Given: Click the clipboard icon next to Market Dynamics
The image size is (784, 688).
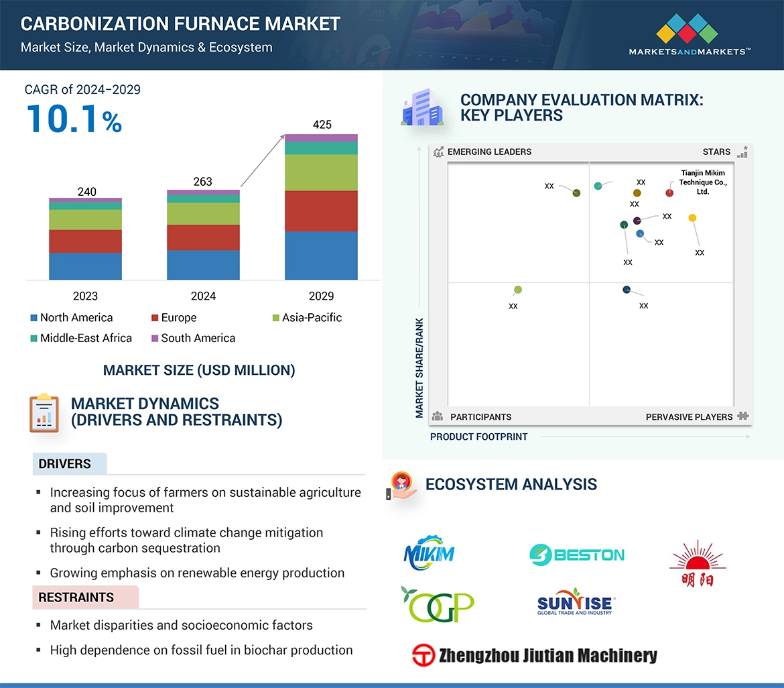Looking at the screenshot, I should click(44, 412).
